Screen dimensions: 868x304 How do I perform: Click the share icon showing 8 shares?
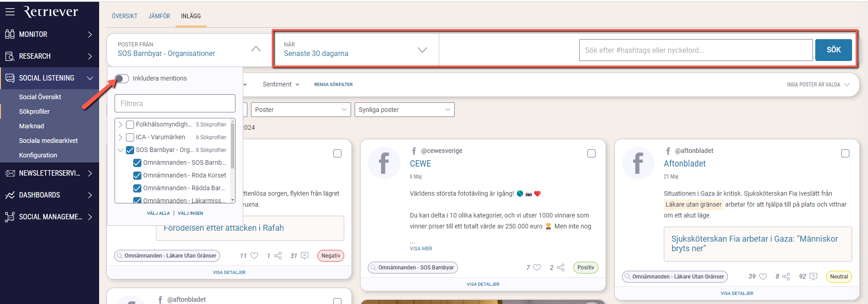[x=786, y=276]
